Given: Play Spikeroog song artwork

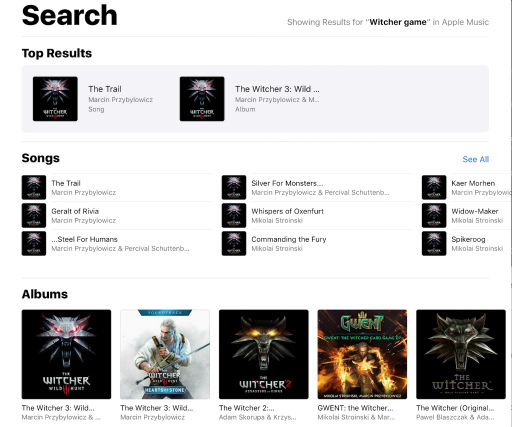Looking at the screenshot, I should (x=434, y=243).
